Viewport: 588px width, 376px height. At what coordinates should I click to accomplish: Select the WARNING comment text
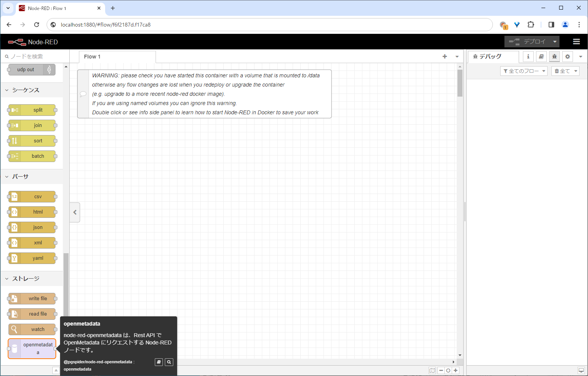tap(206, 94)
